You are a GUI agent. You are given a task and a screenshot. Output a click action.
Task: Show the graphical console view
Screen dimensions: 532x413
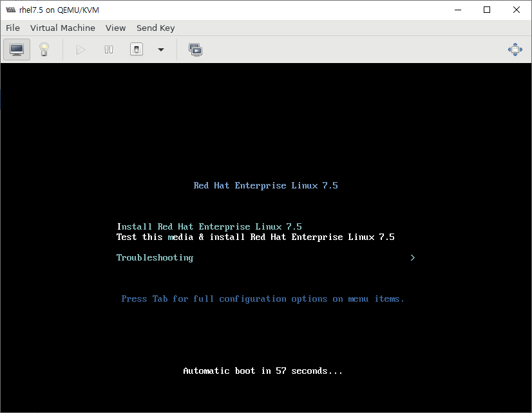[x=17, y=50]
